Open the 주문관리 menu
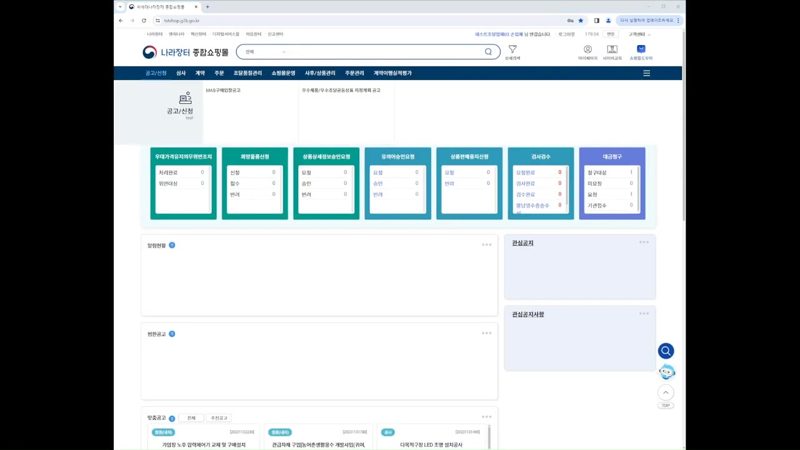 pyautogui.click(x=355, y=73)
